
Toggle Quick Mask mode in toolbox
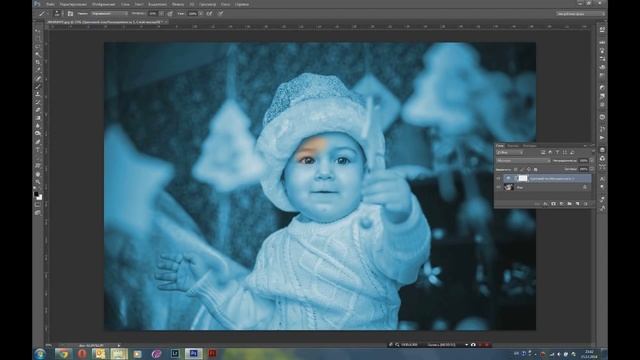pos(38,205)
